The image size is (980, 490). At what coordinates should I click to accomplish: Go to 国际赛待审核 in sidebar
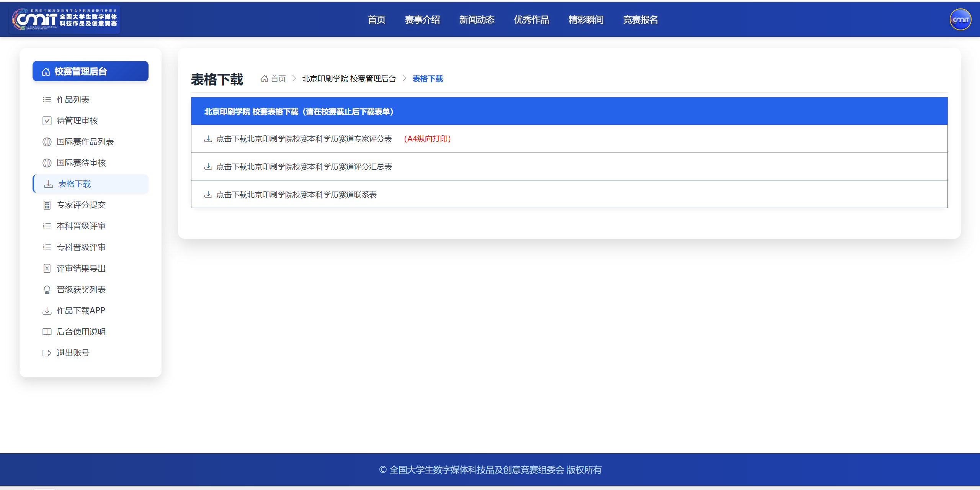pos(90,163)
